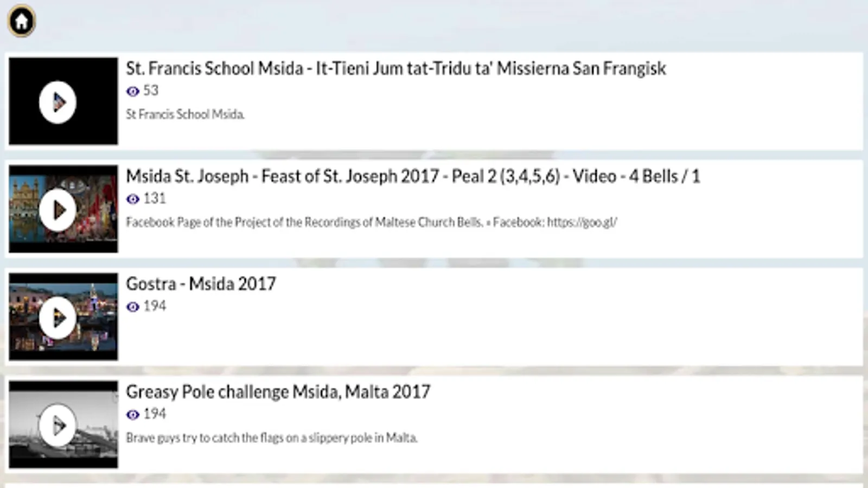The image size is (868, 488).
Task: Open the 'Gostra - Msida 2017' title
Action: (201, 284)
